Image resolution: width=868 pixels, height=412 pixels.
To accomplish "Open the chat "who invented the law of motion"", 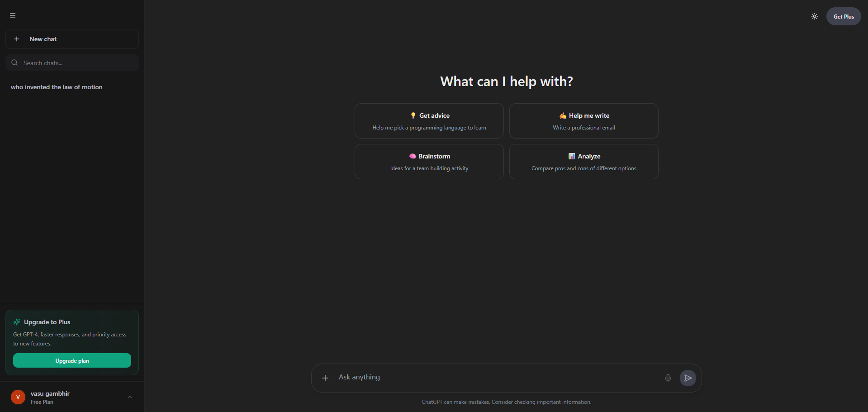I will pyautogui.click(x=57, y=87).
